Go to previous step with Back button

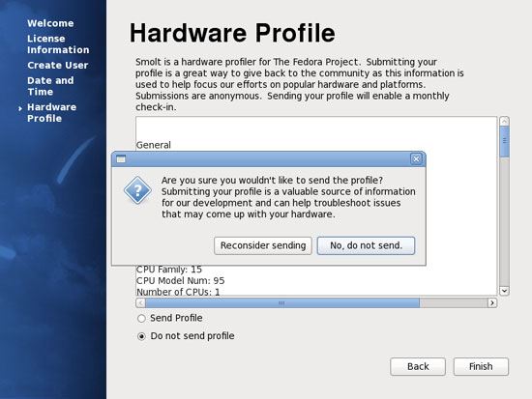click(418, 366)
